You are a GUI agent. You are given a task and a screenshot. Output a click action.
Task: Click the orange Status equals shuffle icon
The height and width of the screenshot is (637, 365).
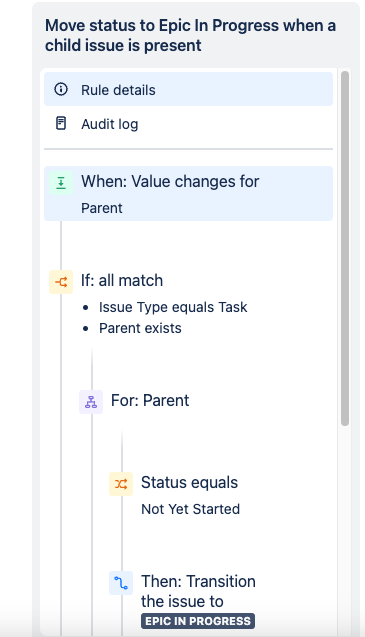121,484
